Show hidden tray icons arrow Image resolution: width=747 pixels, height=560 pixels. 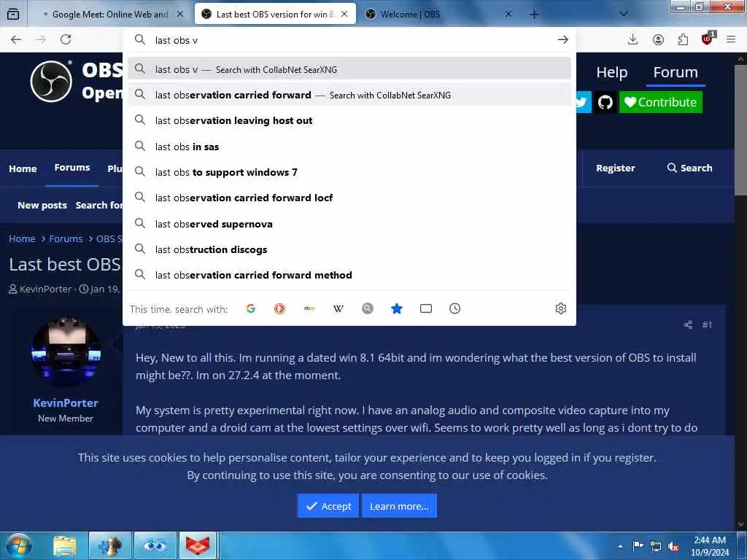tap(620, 547)
